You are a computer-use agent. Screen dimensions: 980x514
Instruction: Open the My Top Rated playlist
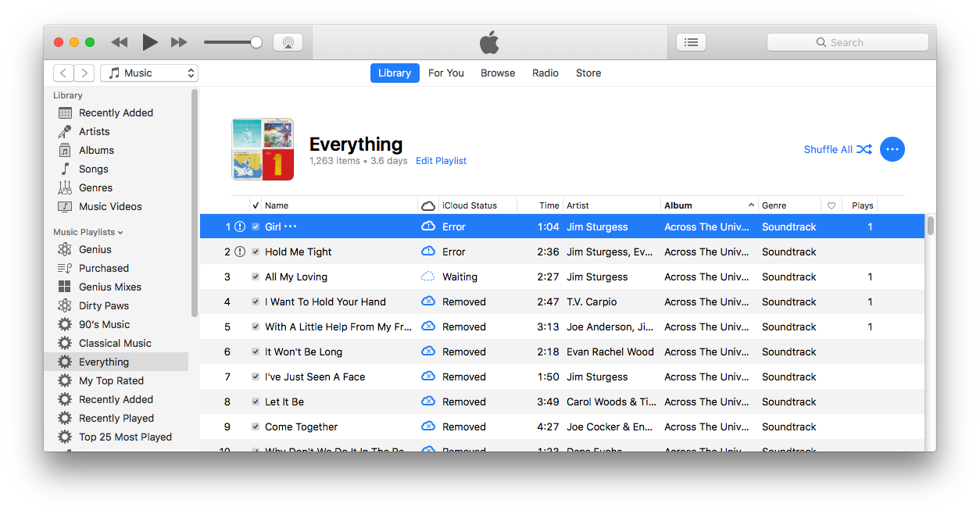[111, 380]
